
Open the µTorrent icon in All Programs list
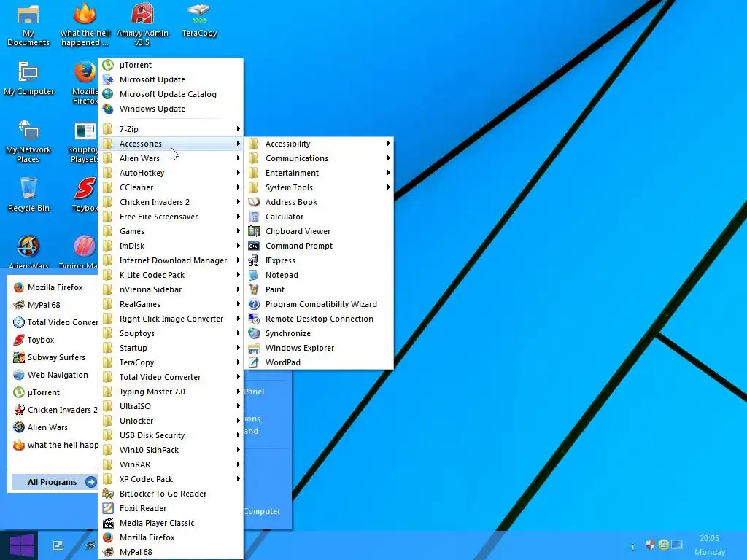[108, 65]
